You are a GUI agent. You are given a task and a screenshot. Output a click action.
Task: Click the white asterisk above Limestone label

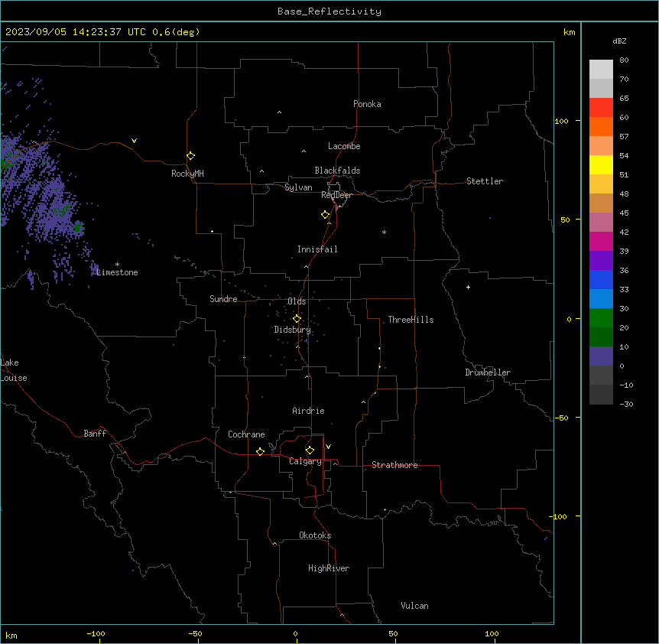pos(117,265)
